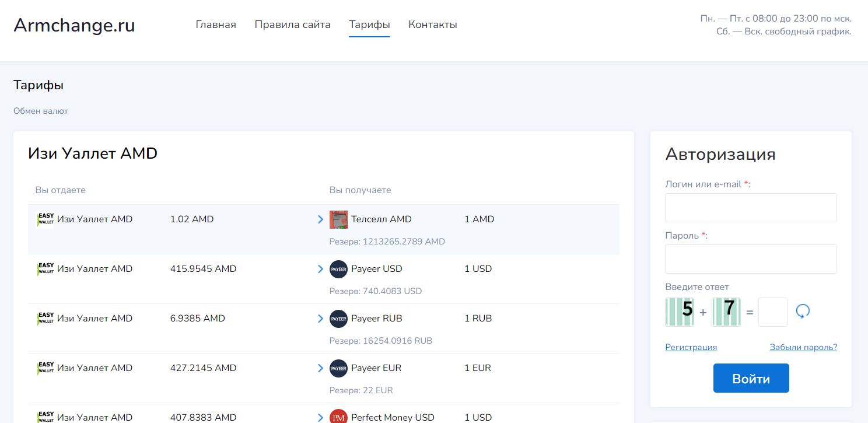
Task: Click the Обмен валют breadcrumb text
Action: (41, 111)
